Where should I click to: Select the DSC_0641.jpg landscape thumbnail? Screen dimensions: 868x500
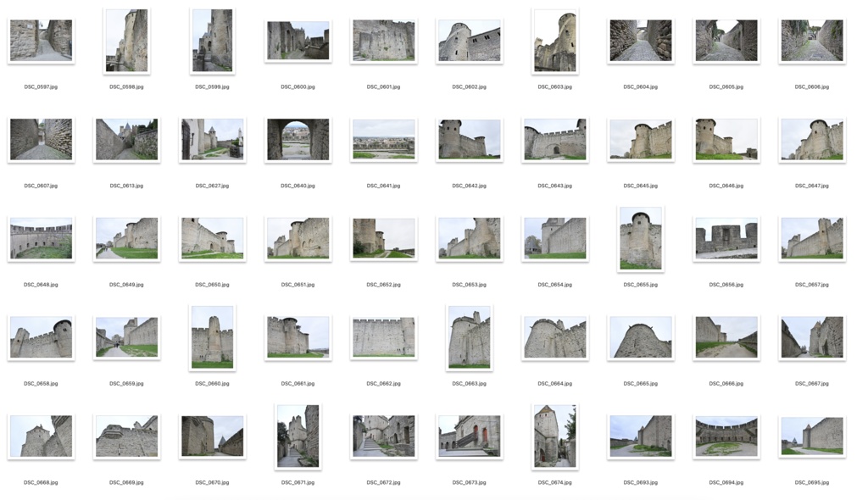pos(384,140)
